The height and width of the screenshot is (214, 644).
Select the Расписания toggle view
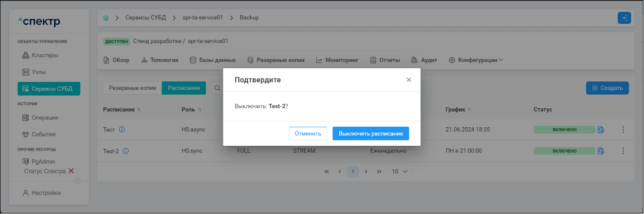pyautogui.click(x=184, y=88)
